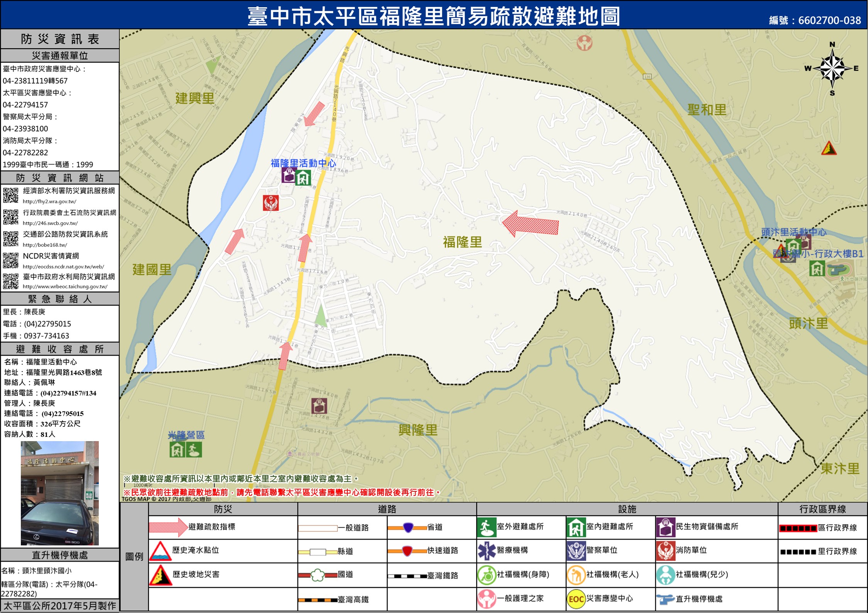
Task: Click the 區行政界線 red boundary swatch
Action: coord(798,528)
